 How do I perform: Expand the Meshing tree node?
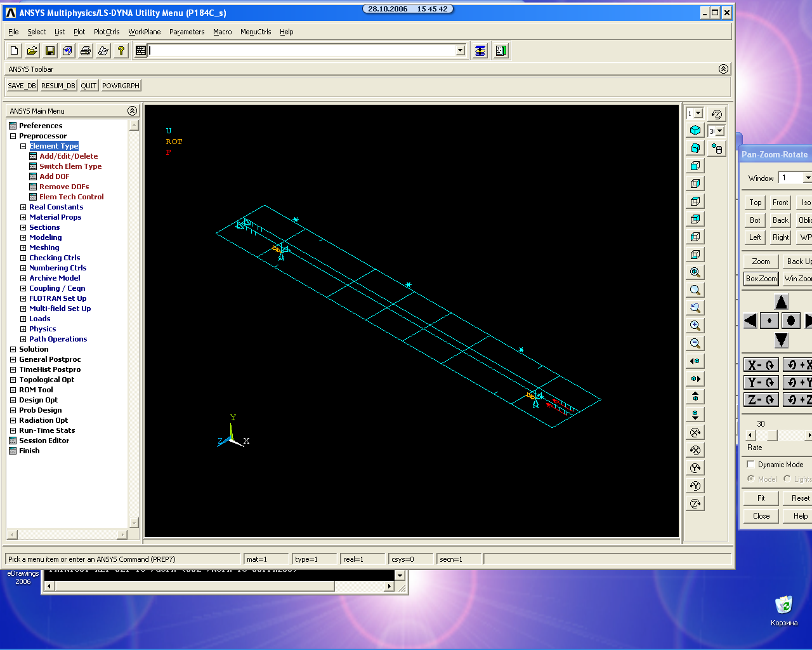pos(23,248)
